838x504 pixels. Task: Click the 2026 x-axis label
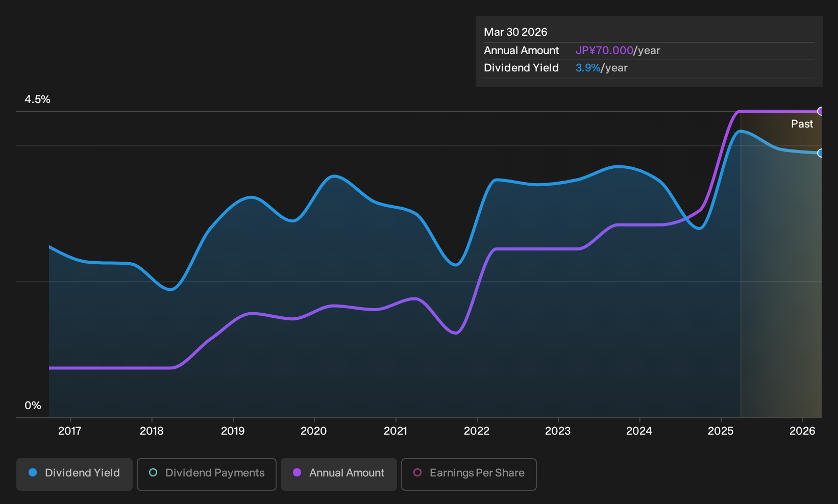tap(802, 431)
